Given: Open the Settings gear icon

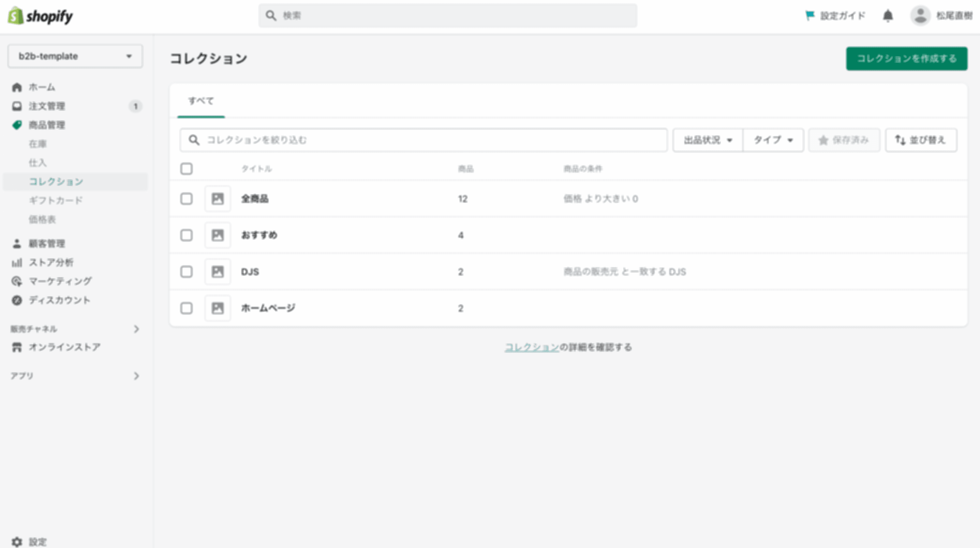Looking at the screenshot, I should (x=17, y=541).
